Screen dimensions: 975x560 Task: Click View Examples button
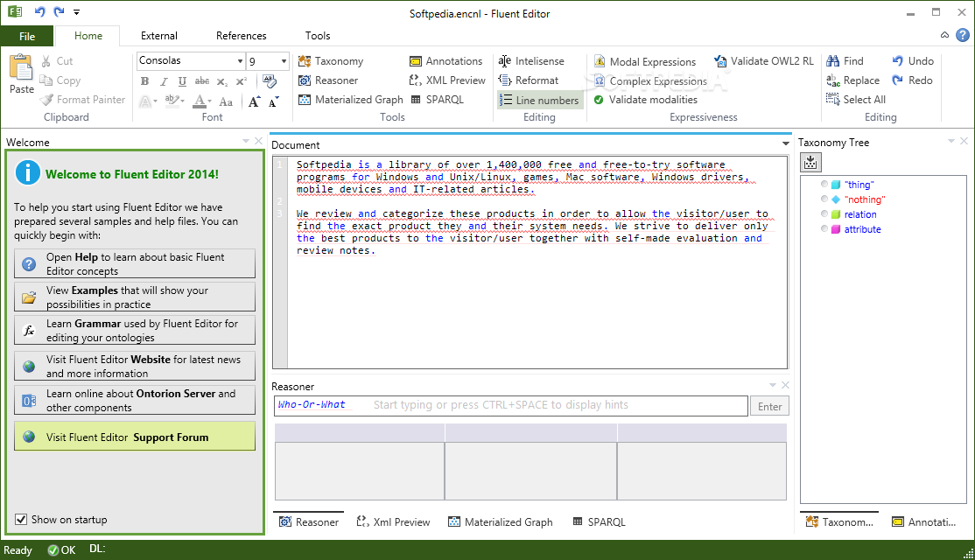[x=134, y=297]
